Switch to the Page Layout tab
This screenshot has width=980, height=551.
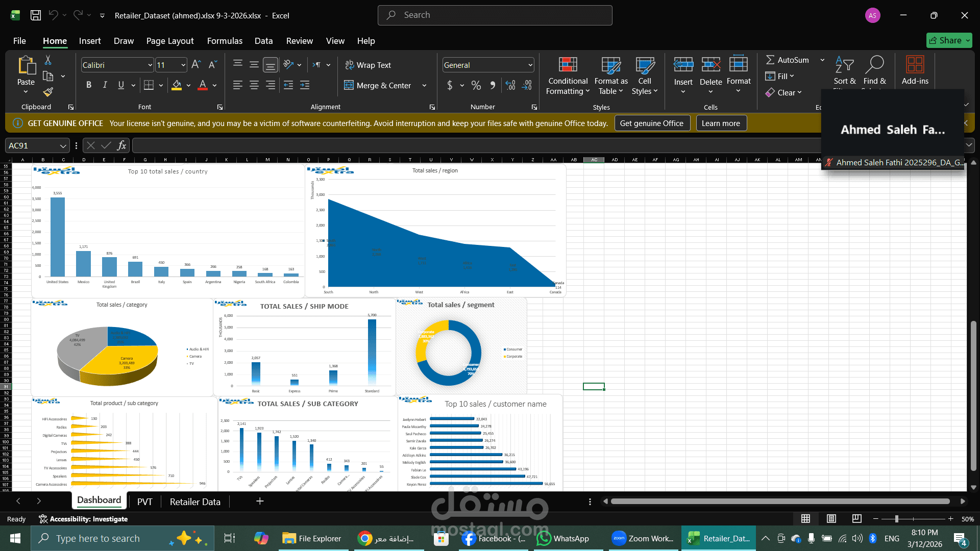170,41
